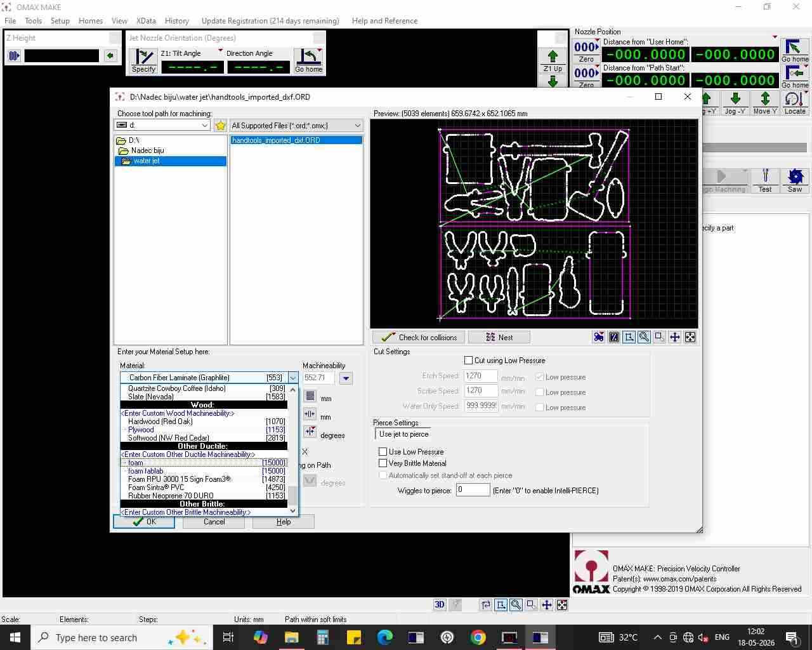The image size is (812, 650).
Task: Toggle Etch Speed Low pressure checkbox
Action: click(x=540, y=377)
